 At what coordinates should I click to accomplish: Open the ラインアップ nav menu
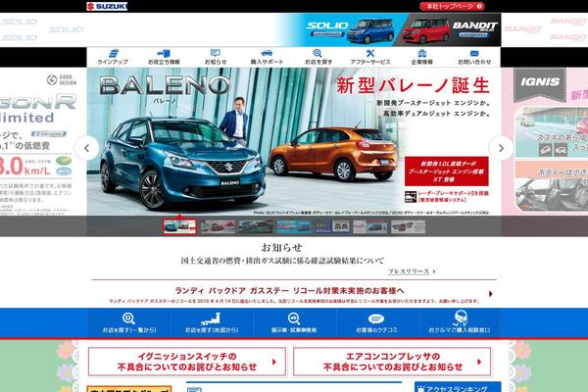(113, 57)
